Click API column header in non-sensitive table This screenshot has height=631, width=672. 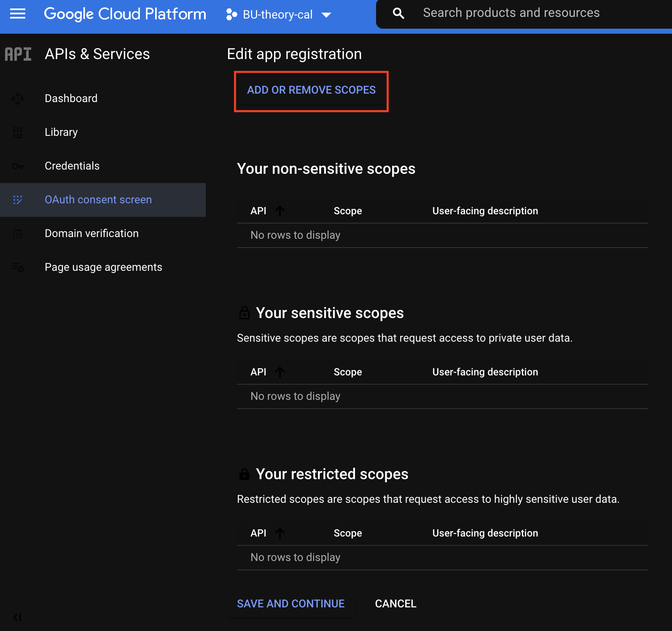coord(258,211)
